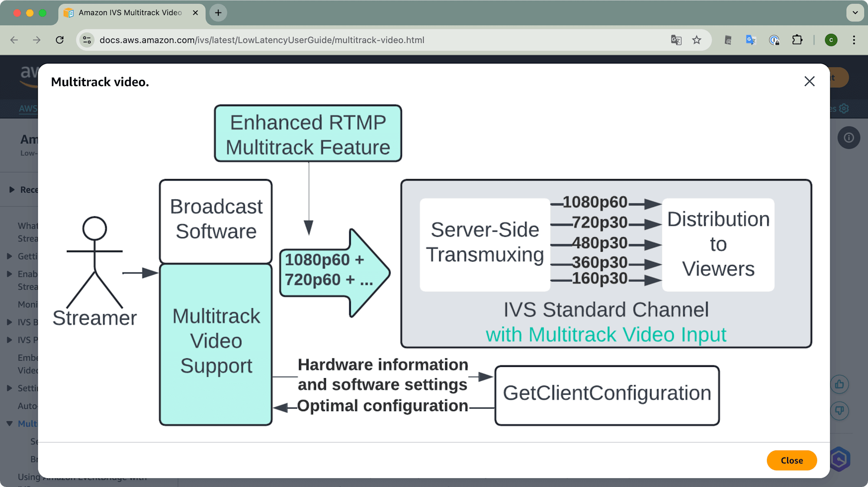Collapse the Mult… sidebar section arrow
The width and height of the screenshot is (868, 487).
(x=10, y=423)
